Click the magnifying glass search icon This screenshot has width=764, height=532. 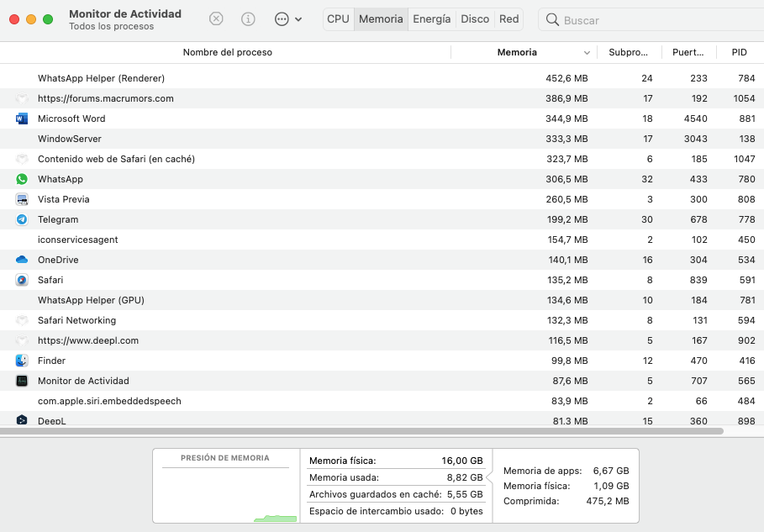(x=552, y=19)
